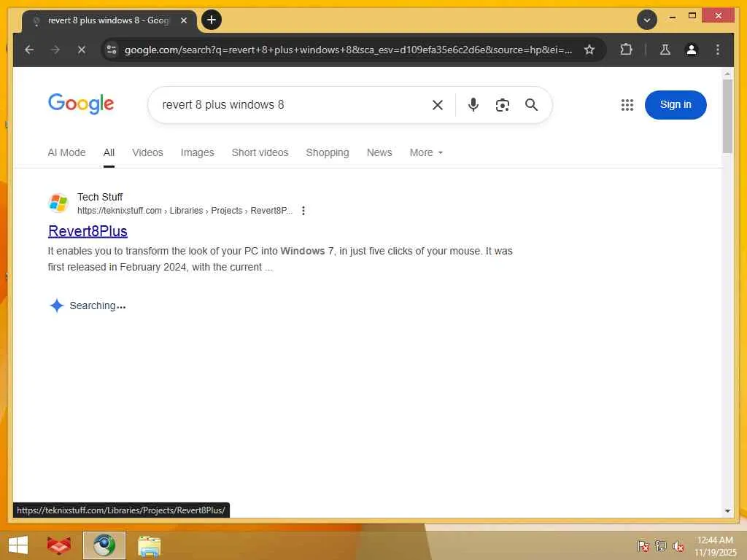Open the muted volume tray icon

click(x=678, y=545)
